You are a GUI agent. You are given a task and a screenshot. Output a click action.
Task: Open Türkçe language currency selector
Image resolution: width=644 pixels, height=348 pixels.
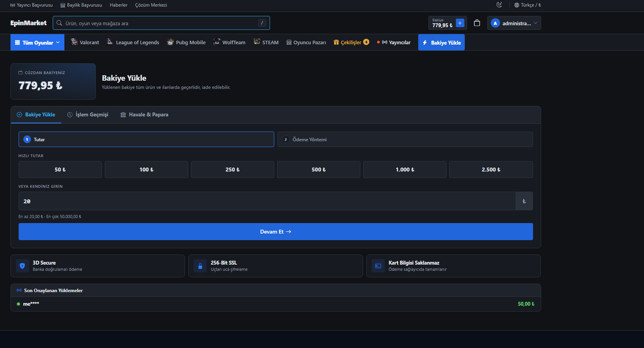528,5
